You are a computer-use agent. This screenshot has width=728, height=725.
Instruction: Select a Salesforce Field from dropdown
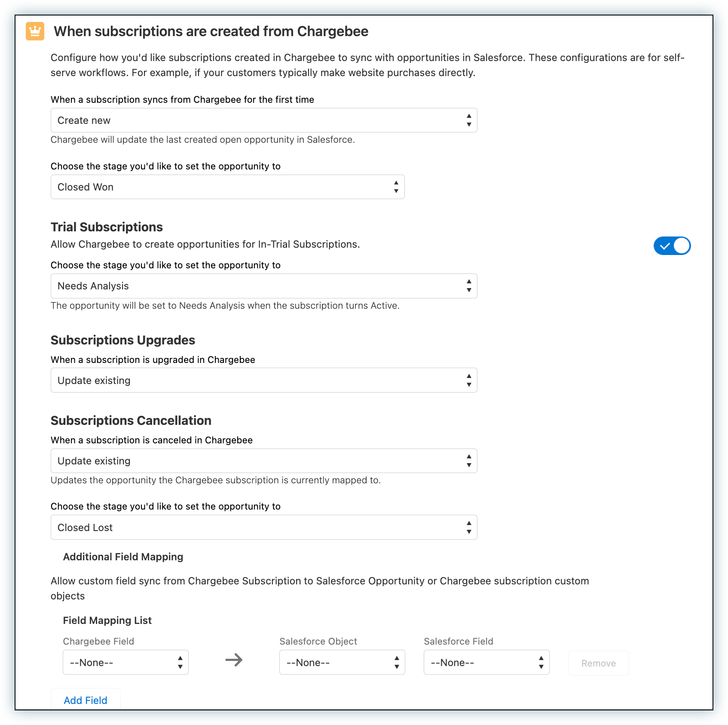point(486,663)
